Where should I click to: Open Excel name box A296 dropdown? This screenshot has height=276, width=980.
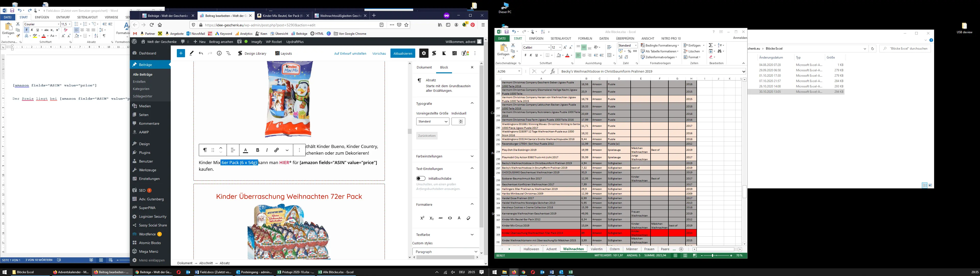coord(519,71)
